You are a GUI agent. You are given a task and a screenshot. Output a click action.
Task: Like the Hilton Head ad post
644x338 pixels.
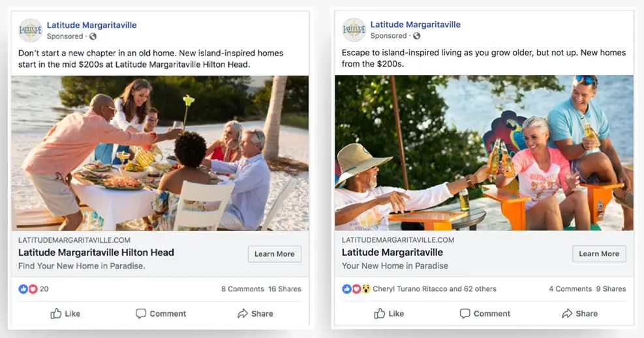pos(65,313)
